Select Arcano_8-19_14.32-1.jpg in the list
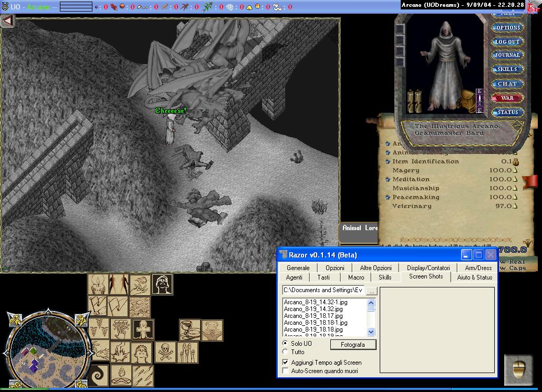This screenshot has height=392, width=542. [x=316, y=302]
